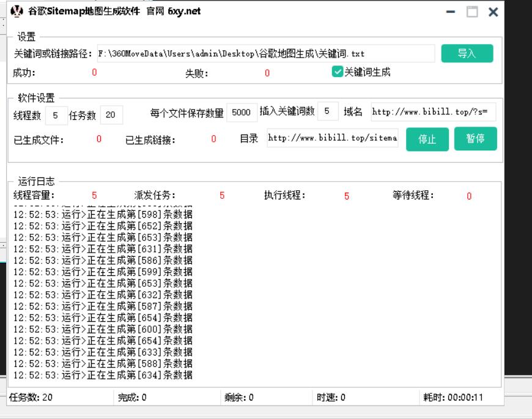This screenshot has width=532, height=419.
Task: Click log line 正在生成第[631]条数据
Action: click(103, 249)
